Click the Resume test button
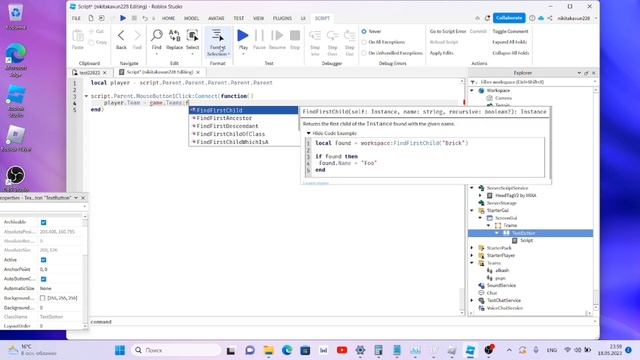640x360 pixels. pos(277,40)
